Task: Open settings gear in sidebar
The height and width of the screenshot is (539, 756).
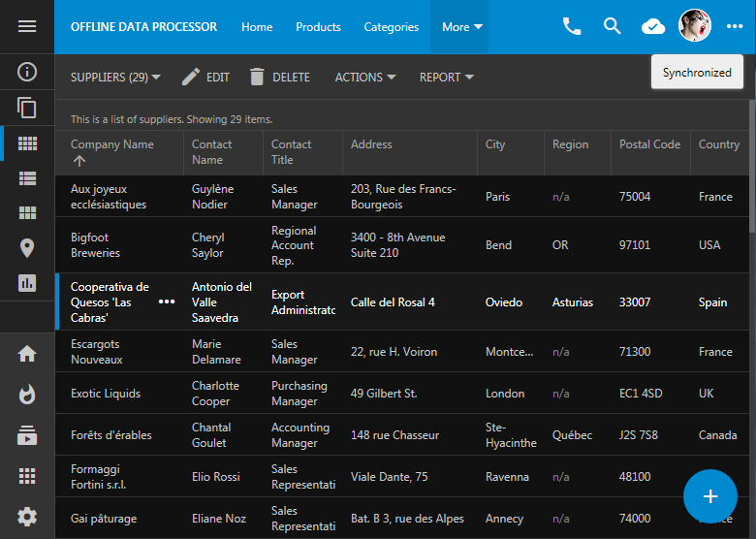Action: [x=27, y=517]
